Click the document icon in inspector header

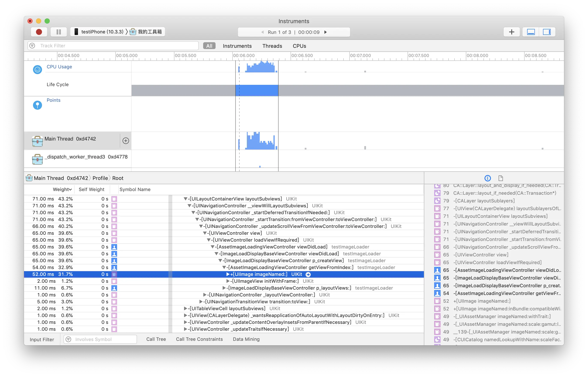click(501, 178)
